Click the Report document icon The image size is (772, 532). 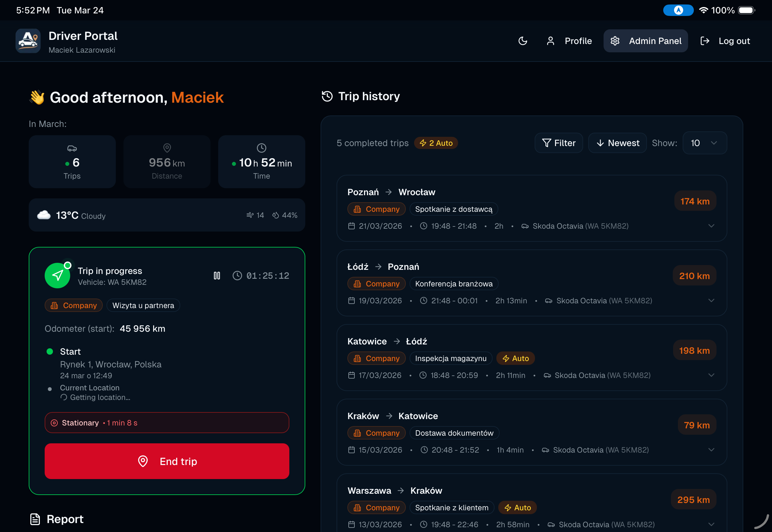[35, 519]
